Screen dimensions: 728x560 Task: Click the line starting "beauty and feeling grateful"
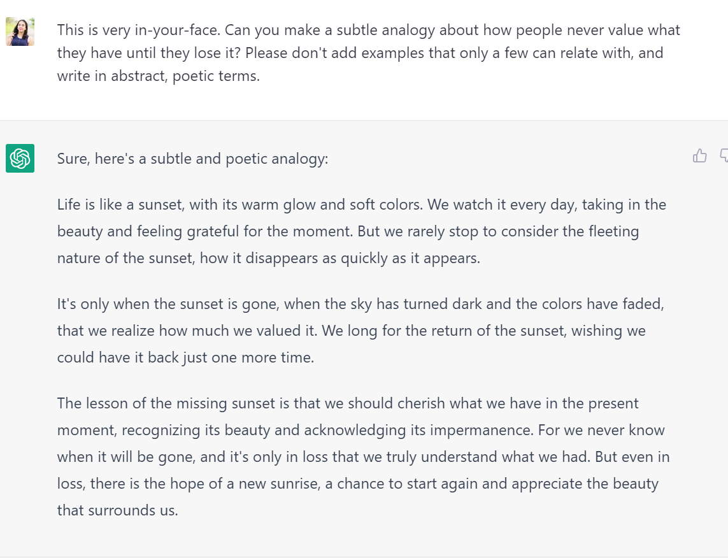click(348, 231)
